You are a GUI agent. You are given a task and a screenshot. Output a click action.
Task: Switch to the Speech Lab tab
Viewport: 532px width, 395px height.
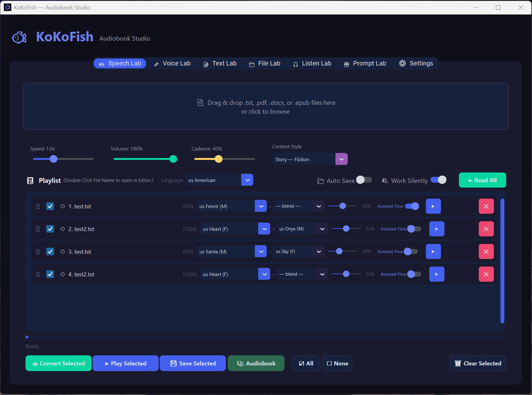(x=120, y=63)
